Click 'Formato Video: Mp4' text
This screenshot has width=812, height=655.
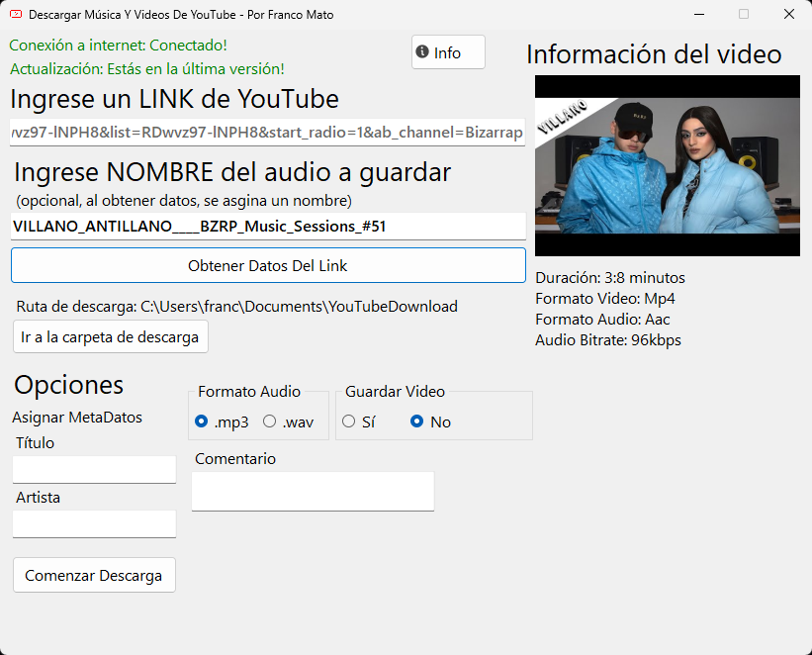pyautogui.click(x=605, y=299)
